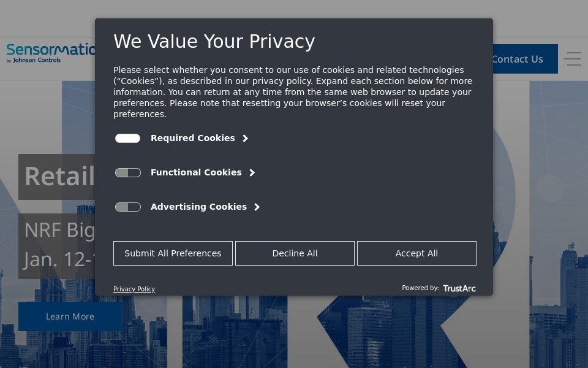Click the Advertising Cookies label text

click(198, 207)
